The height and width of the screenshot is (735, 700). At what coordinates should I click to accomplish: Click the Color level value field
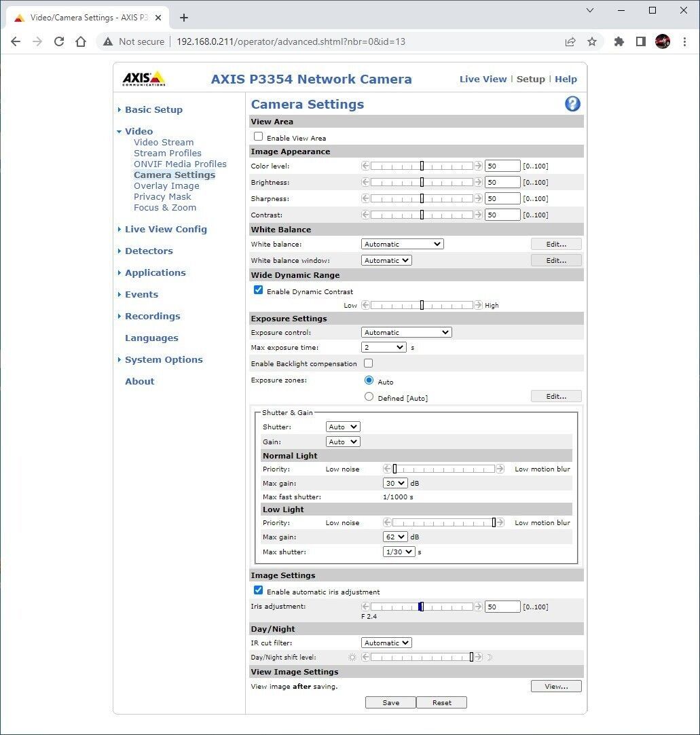click(502, 166)
